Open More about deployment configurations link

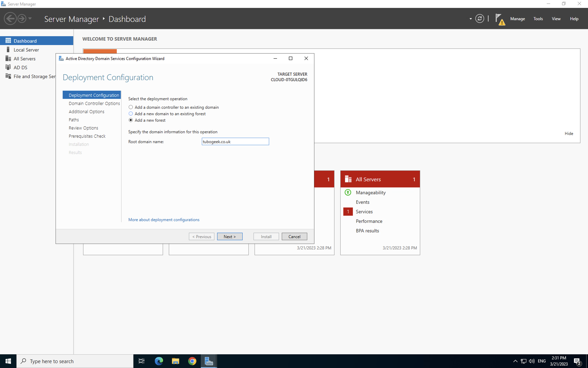coord(164,220)
